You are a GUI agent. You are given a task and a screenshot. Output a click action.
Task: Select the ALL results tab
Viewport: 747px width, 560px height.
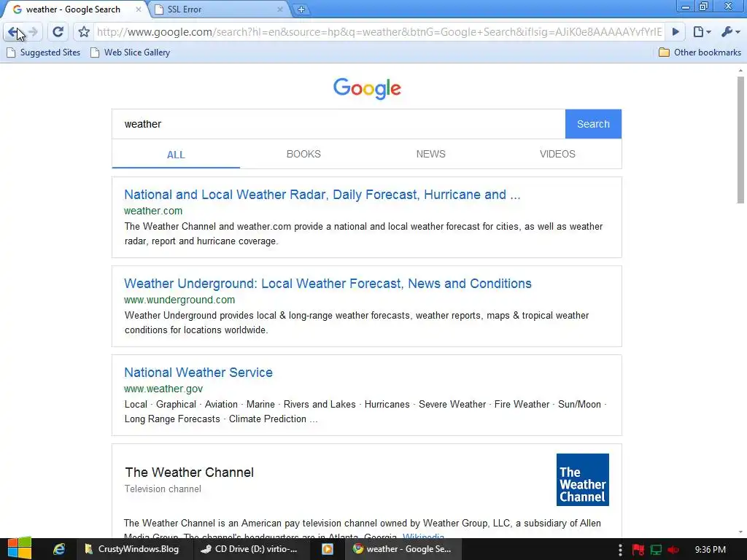176,155
